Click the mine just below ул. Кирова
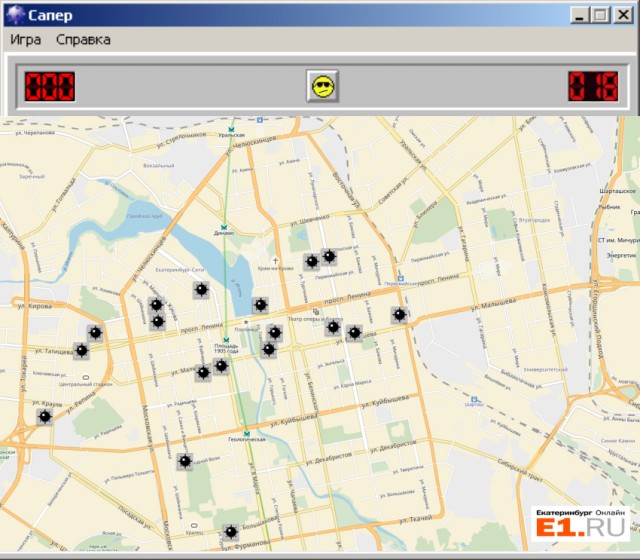The height and width of the screenshot is (560, 640). click(95, 333)
